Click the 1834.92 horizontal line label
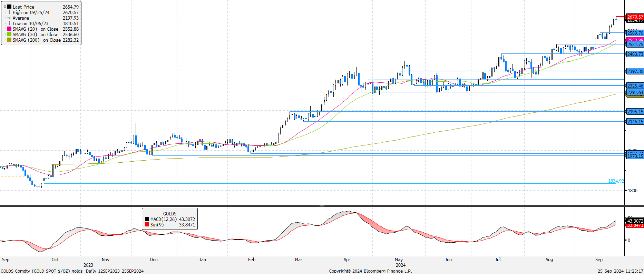Image resolution: width=644 pixels, height=274 pixels. click(616, 181)
